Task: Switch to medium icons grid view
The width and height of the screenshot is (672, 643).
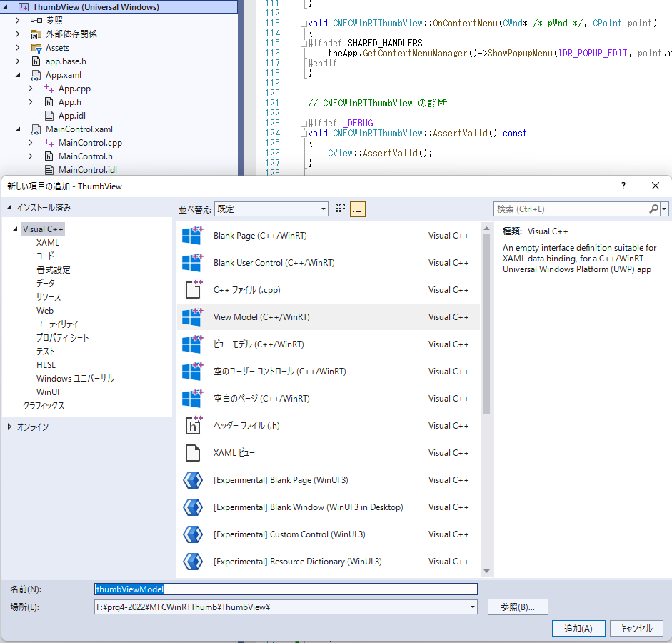Action: tap(340, 209)
